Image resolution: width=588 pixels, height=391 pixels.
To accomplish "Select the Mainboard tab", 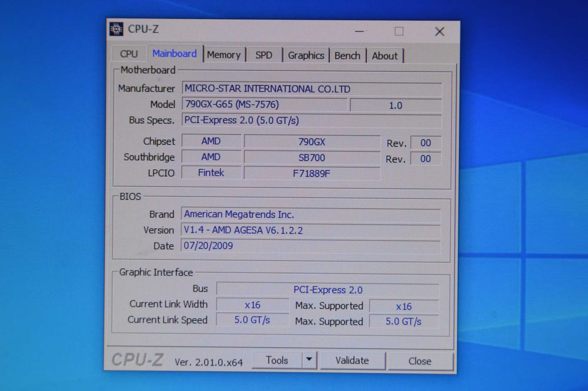I will click(175, 54).
